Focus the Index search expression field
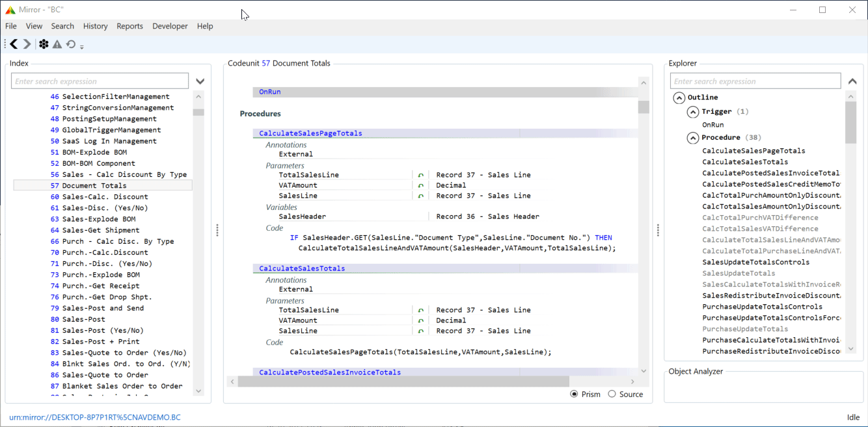 (x=100, y=81)
